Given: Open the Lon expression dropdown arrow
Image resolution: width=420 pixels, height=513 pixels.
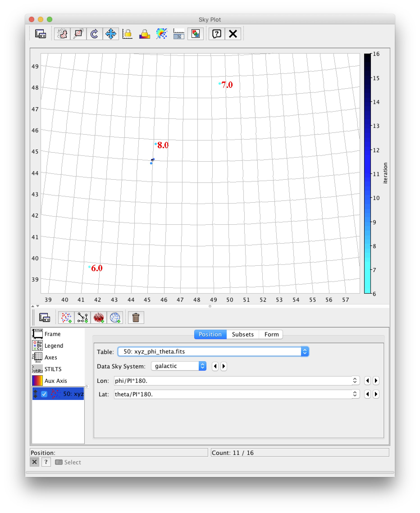Looking at the screenshot, I should [x=355, y=380].
